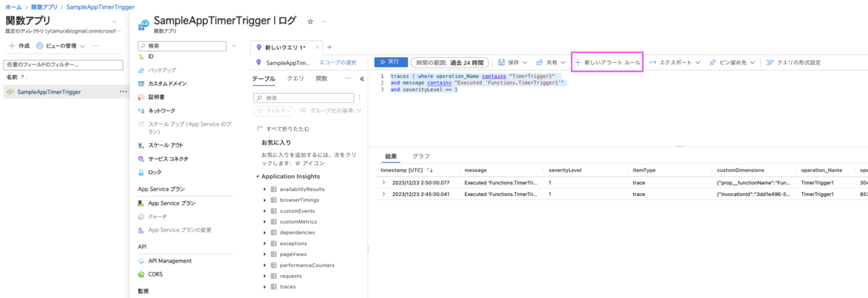Screen dimensions: 868x298
Task: Expand the browserTimings table
Action: [x=265, y=200]
